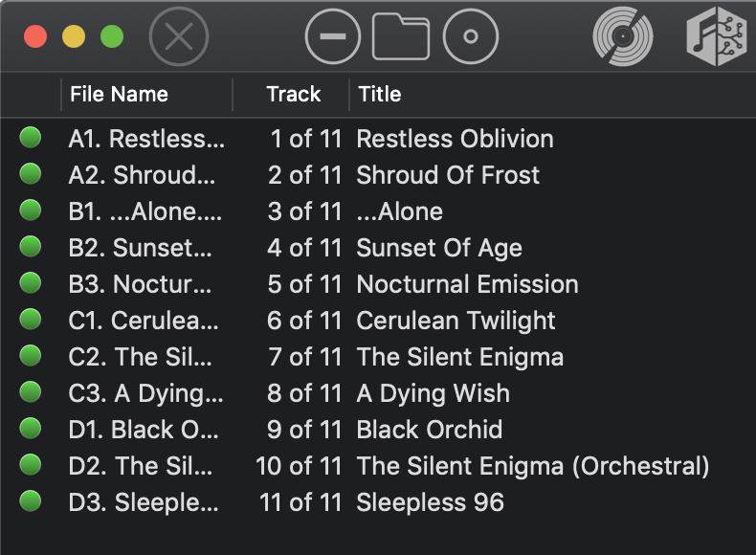Click A Dying Wish title

433,393
